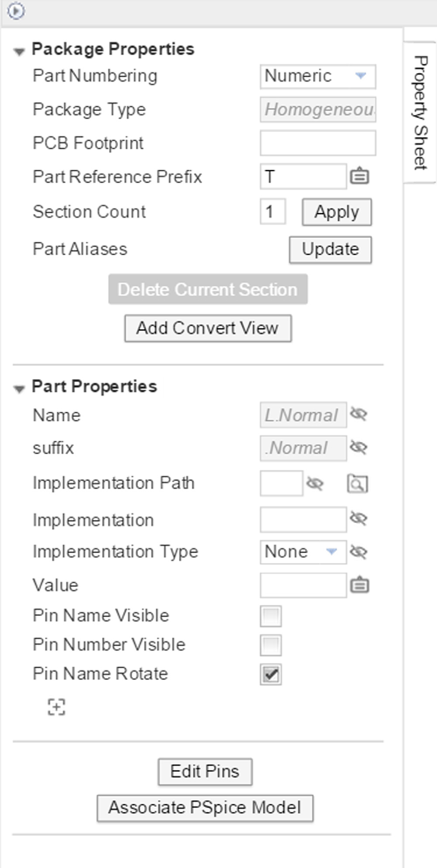Browse for Implementation Path with folder-search icon
The image size is (437, 868).
[358, 484]
